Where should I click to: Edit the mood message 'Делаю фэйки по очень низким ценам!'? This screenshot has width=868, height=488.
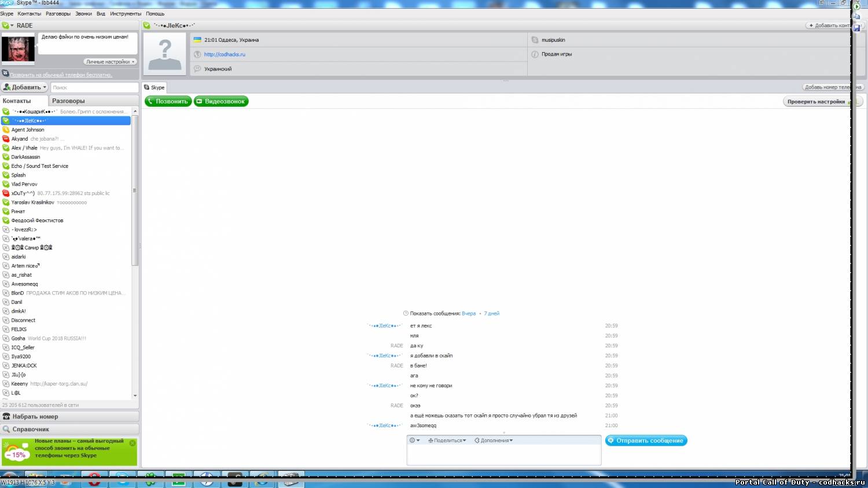[x=87, y=43]
